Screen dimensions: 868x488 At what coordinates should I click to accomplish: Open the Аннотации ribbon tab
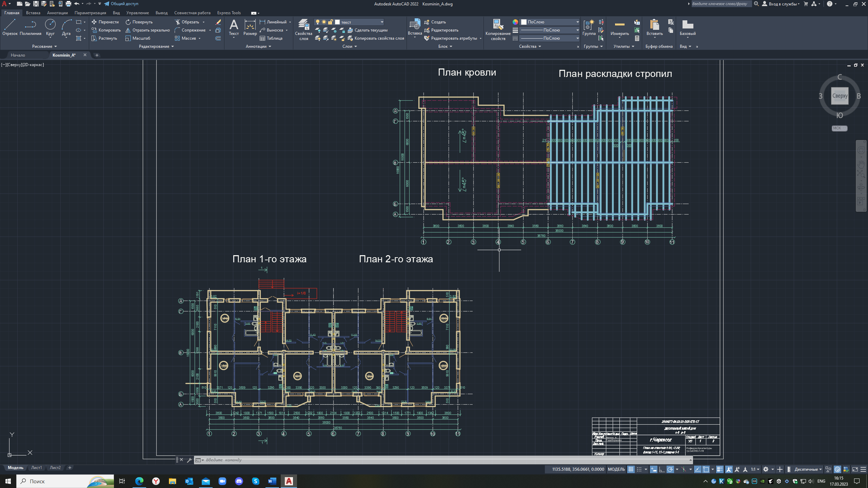57,13
